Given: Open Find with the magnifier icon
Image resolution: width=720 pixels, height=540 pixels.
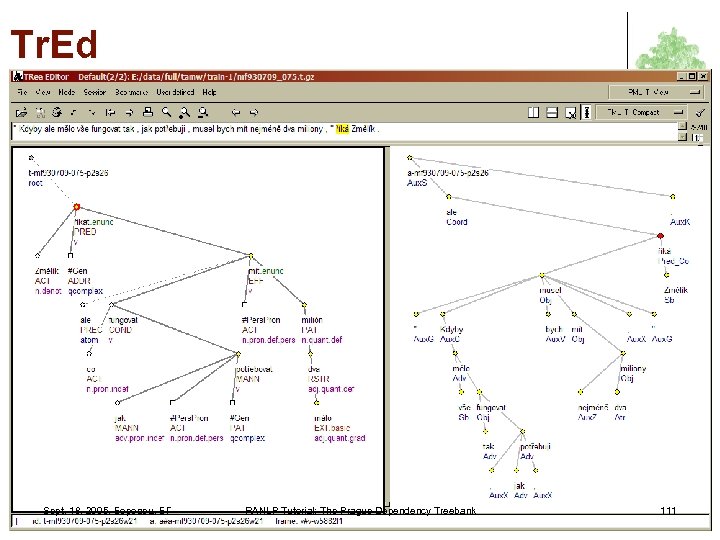Looking at the screenshot, I should click(x=166, y=112).
